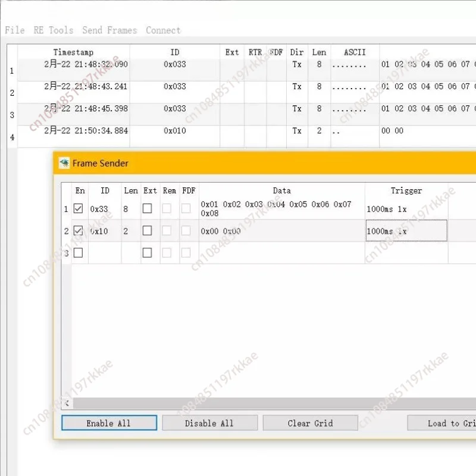The image size is (476, 476).
Task: Open the RE Tools menu
Action: [x=54, y=30]
